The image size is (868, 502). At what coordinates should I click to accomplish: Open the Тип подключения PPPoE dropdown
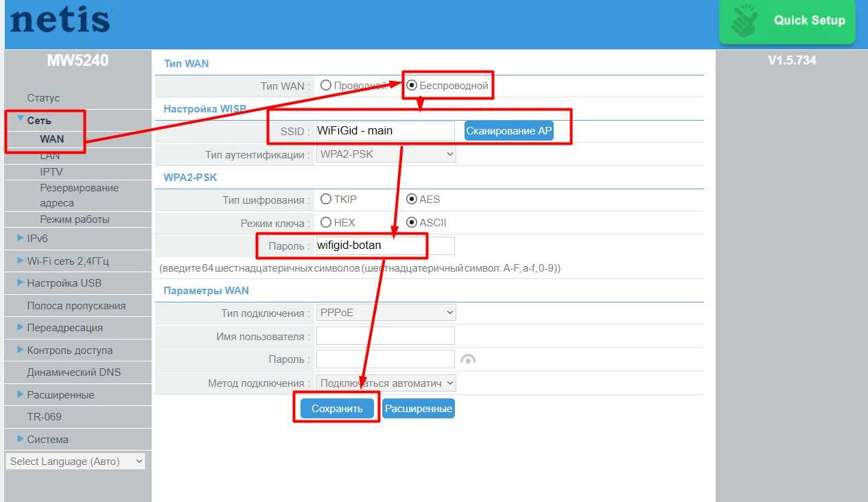[x=386, y=313]
